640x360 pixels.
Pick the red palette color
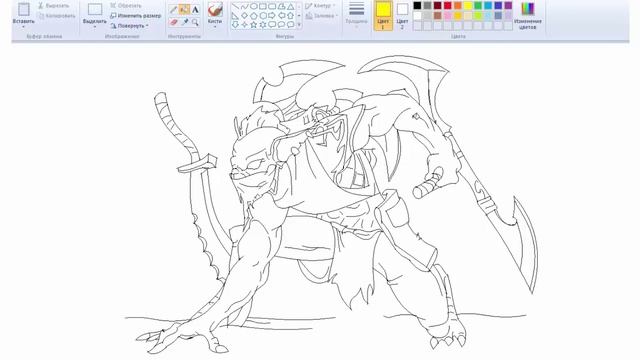[448, 5]
